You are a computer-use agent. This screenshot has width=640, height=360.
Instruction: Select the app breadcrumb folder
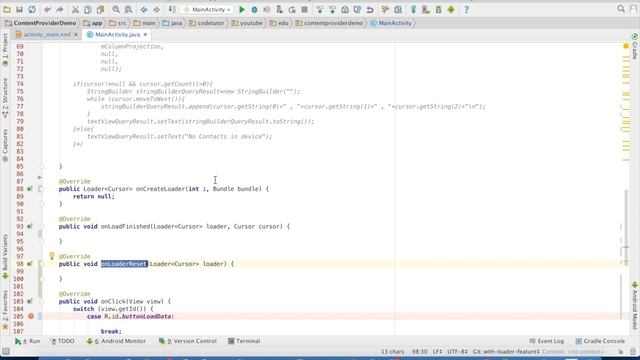(x=93, y=23)
